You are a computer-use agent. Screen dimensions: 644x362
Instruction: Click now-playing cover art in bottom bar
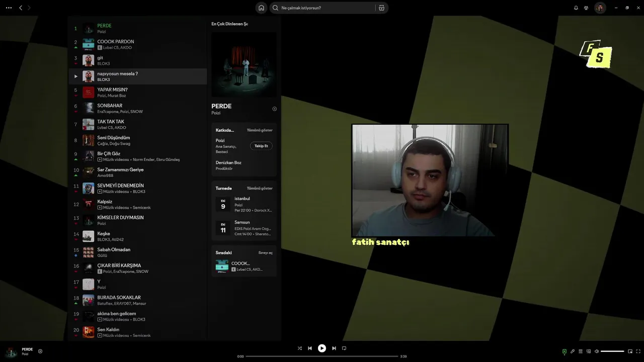click(11, 351)
